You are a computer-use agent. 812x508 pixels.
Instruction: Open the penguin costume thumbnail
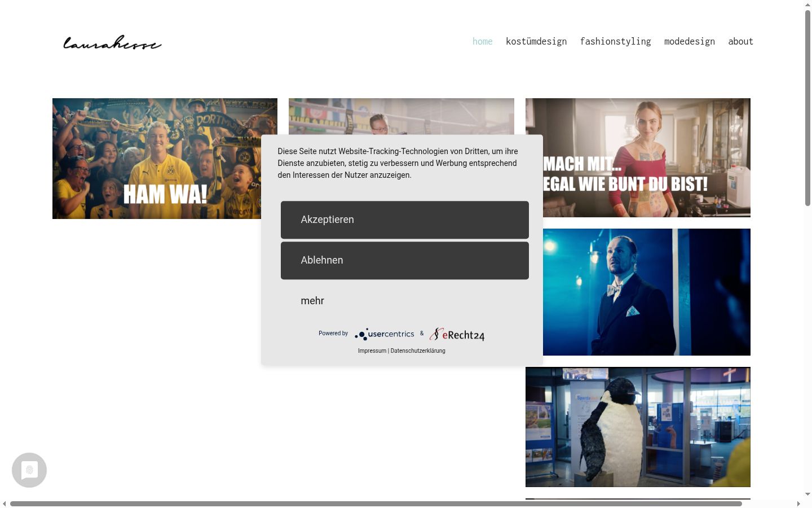638,427
